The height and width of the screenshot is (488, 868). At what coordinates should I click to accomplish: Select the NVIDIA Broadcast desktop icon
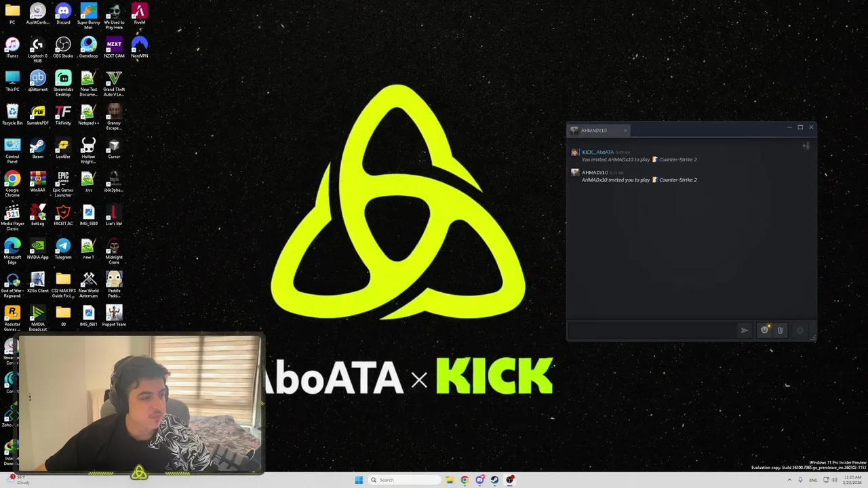[x=37, y=319]
